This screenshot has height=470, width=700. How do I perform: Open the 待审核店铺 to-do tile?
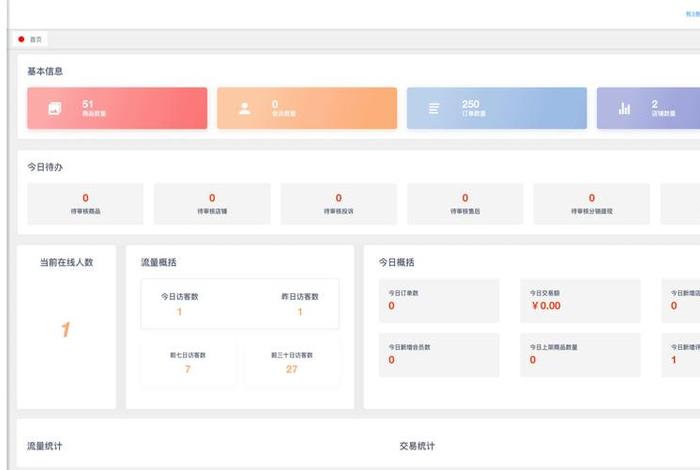[212, 204]
